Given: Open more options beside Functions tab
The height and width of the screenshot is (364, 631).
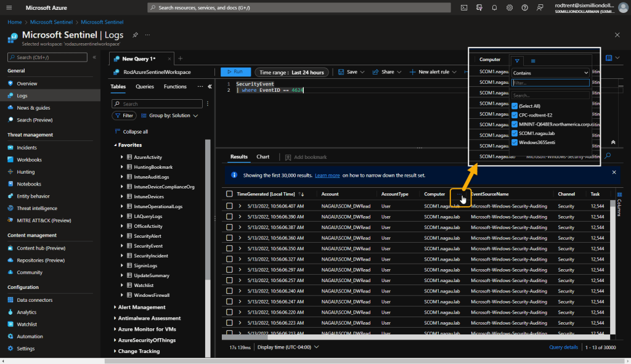Looking at the screenshot, I should pyautogui.click(x=200, y=86).
